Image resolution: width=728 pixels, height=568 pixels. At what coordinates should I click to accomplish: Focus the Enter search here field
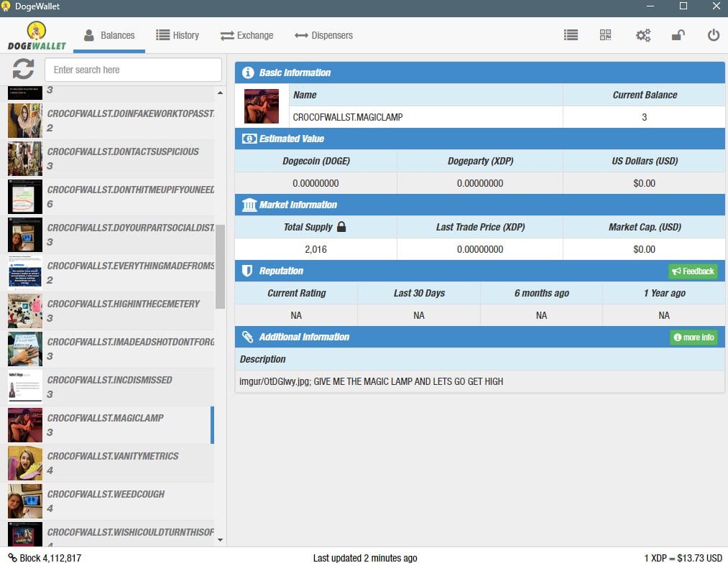click(133, 70)
